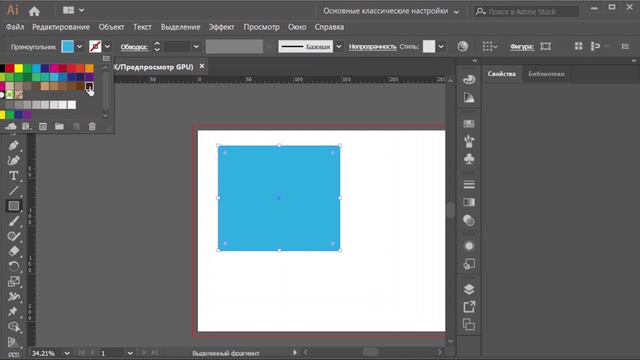This screenshot has width=640, height=360.
Task: Pick the white swatch in grayscale row
Action: coord(72,105)
